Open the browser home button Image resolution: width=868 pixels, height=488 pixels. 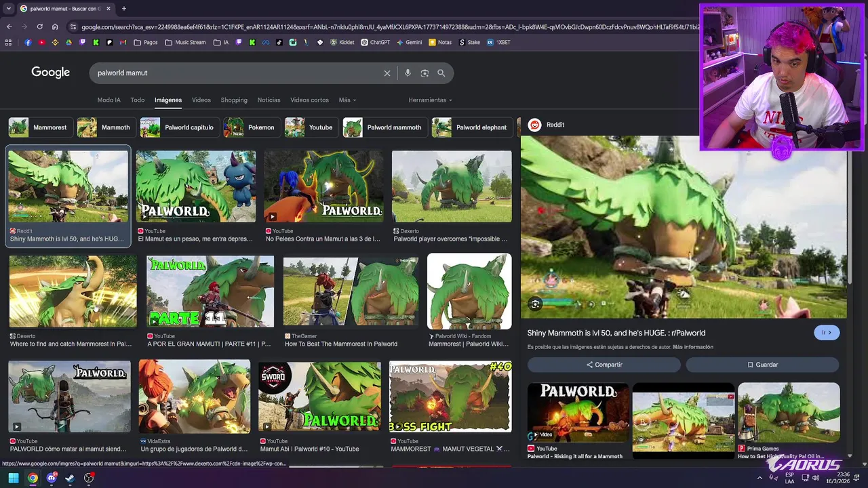[55, 27]
